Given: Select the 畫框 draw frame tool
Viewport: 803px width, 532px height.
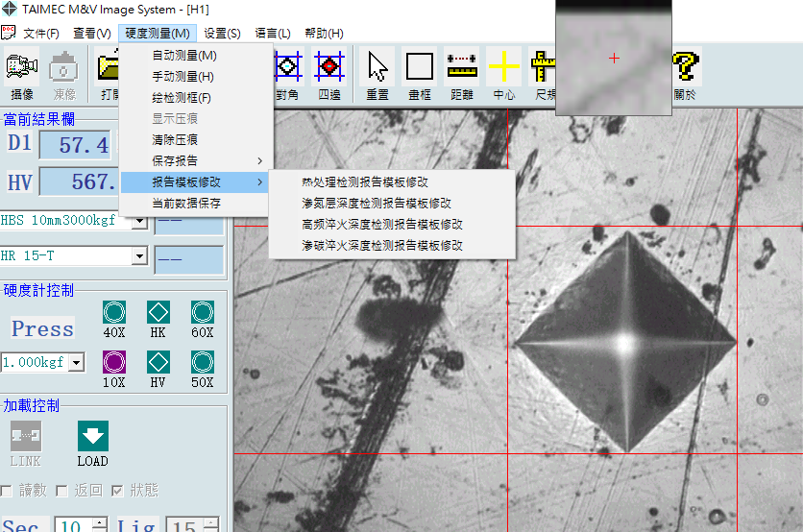Looking at the screenshot, I should point(420,73).
